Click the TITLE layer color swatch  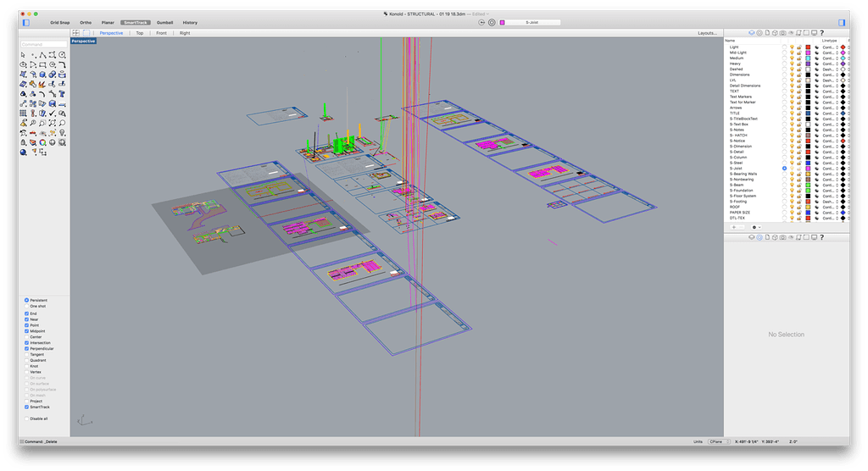pos(808,114)
